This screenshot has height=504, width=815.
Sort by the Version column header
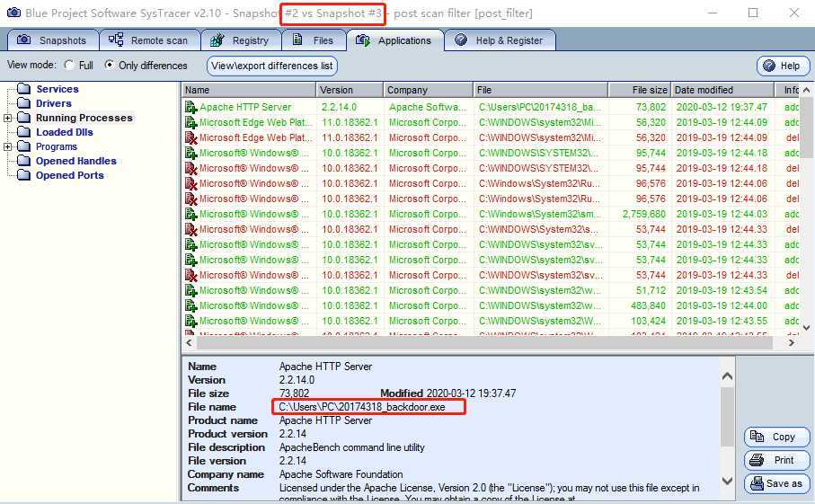click(350, 90)
